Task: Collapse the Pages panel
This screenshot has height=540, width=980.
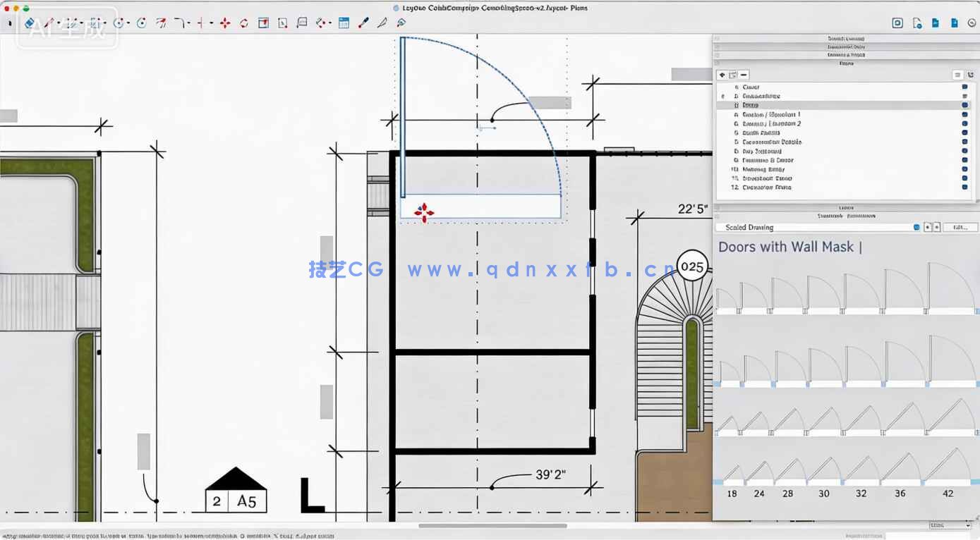Action: pos(845,63)
